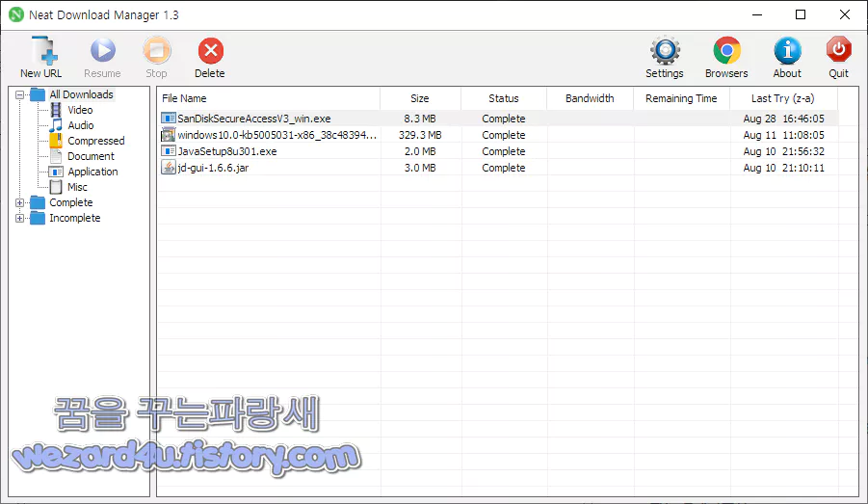Click the JavaSetup8u301.exe file icon
This screenshot has width=868, height=504.
pyautogui.click(x=169, y=151)
